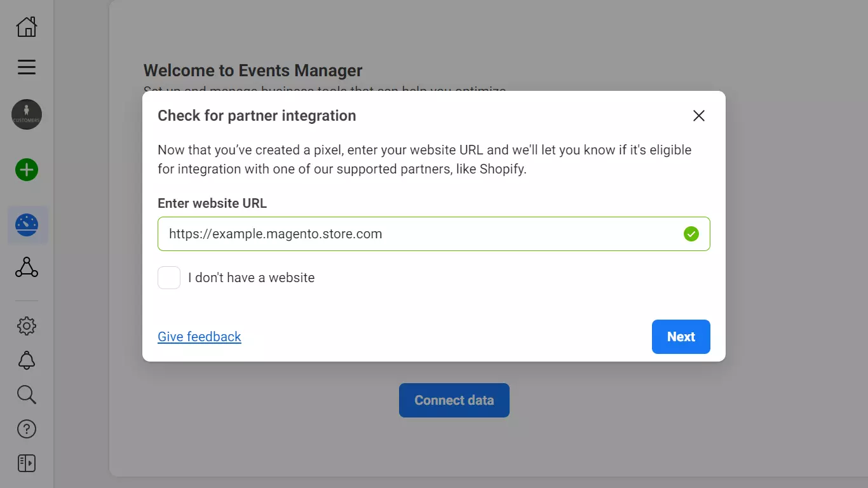Show notifications with the bell icon

click(27, 360)
